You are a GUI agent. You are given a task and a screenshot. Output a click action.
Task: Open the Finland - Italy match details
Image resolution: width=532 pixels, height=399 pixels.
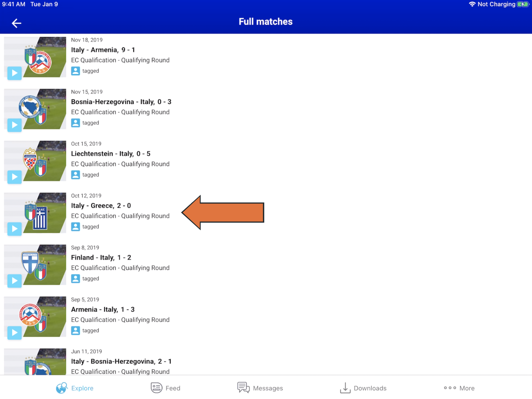[x=101, y=257]
